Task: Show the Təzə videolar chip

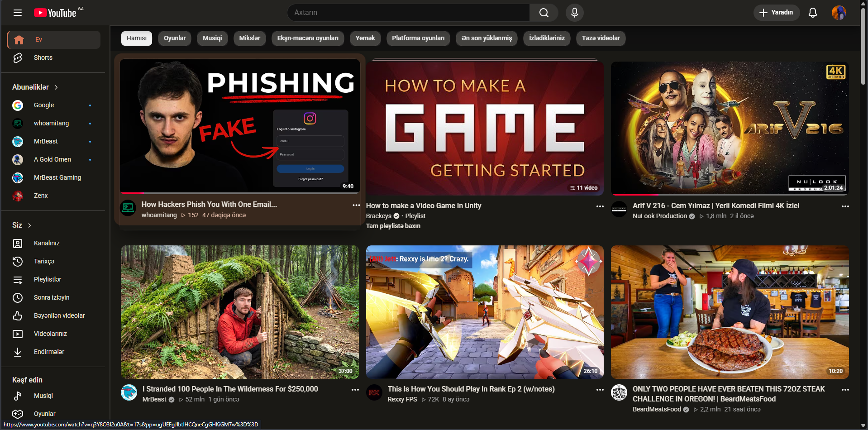Action: (x=601, y=38)
